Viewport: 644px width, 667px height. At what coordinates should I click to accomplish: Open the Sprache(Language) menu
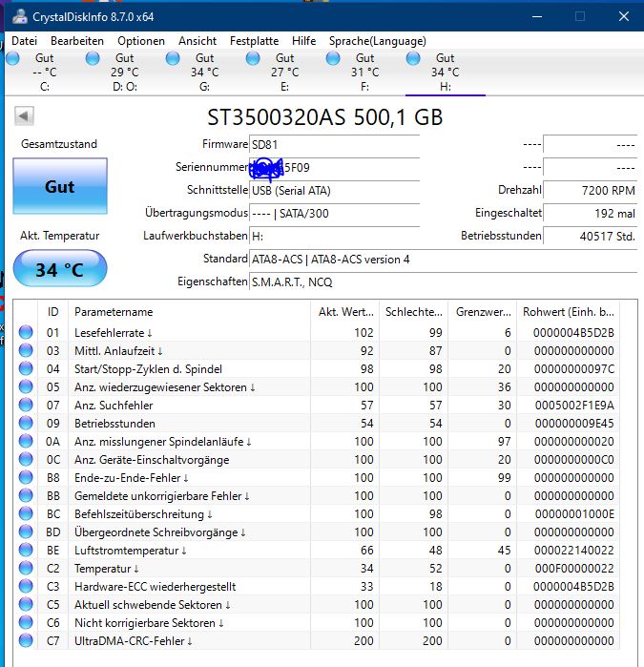click(x=377, y=41)
